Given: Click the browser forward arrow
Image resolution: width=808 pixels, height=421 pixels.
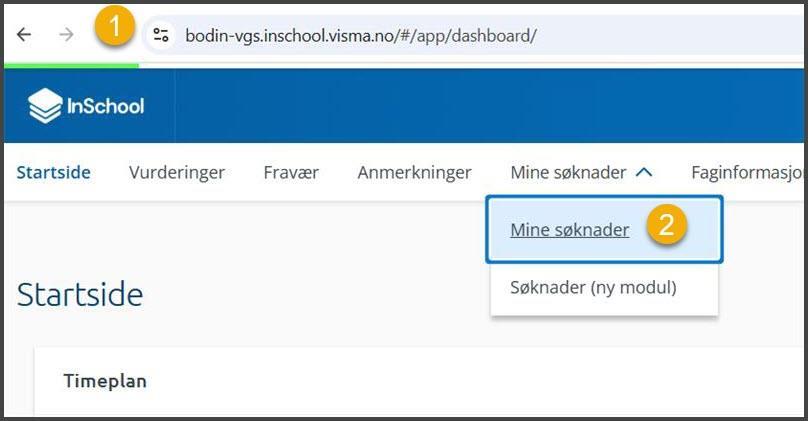Looking at the screenshot, I should pyautogui.click(x=66, y=35).
